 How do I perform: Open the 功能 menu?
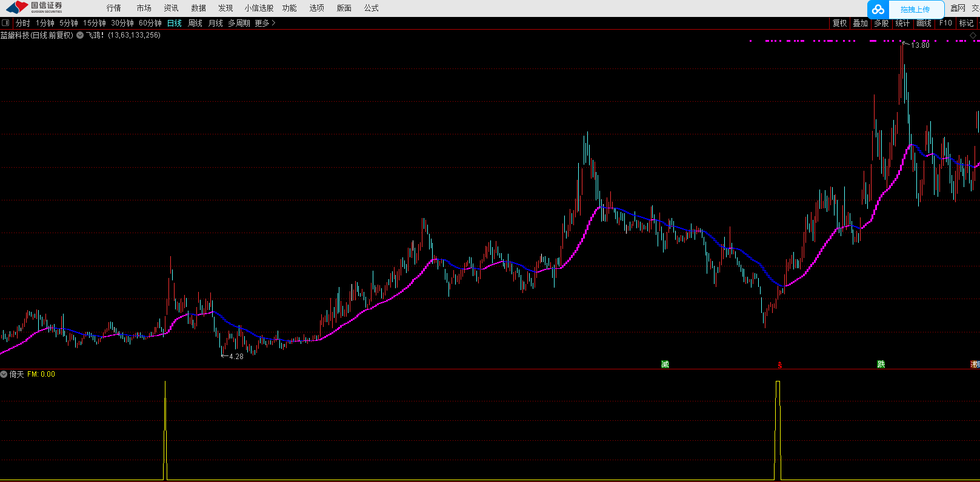point(290,8)
